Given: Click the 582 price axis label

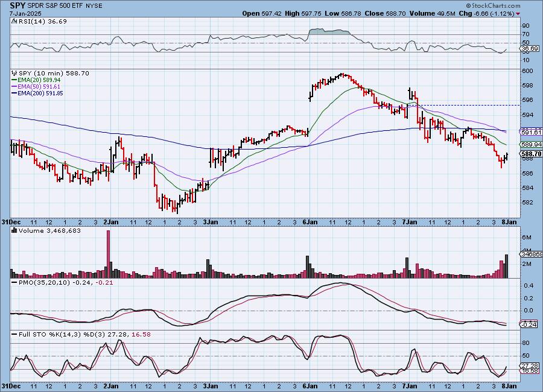Looking at the screenshot, I should click(527, 203).
